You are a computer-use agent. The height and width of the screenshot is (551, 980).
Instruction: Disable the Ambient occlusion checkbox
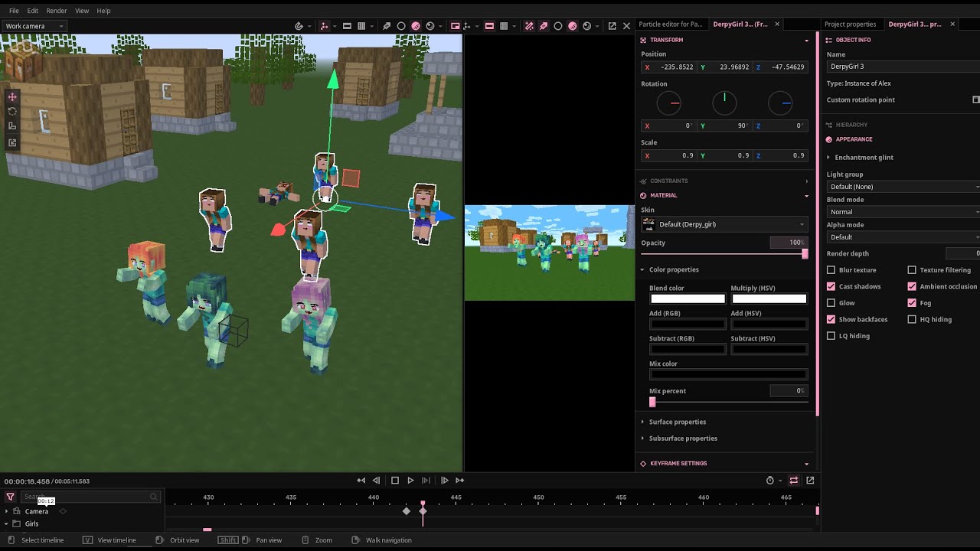[x=912, y=286]
